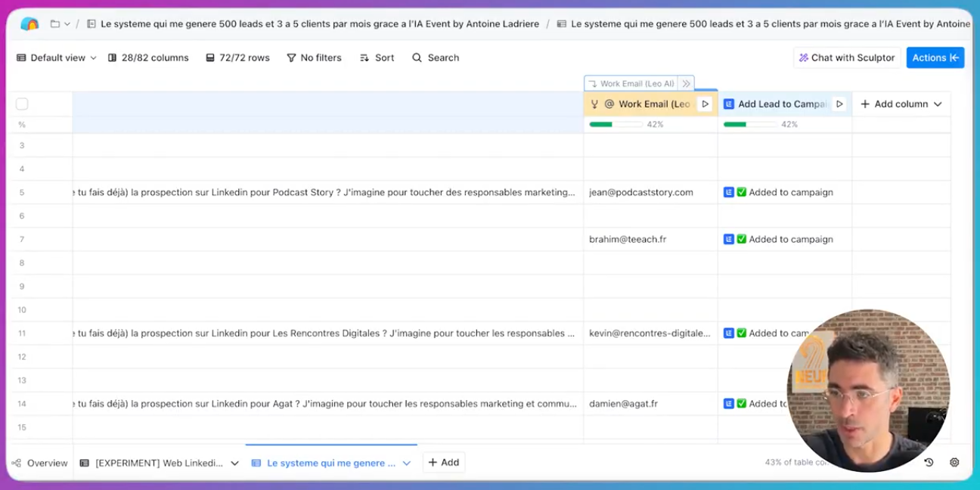The image size is (980, 490).
Task: Open the 28/82 columns selector
Action: (148, 57)
